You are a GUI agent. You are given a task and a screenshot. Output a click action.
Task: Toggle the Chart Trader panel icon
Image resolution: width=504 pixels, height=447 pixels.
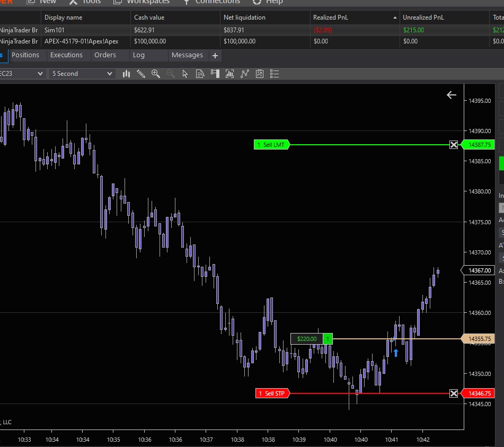tap(215, 74)
